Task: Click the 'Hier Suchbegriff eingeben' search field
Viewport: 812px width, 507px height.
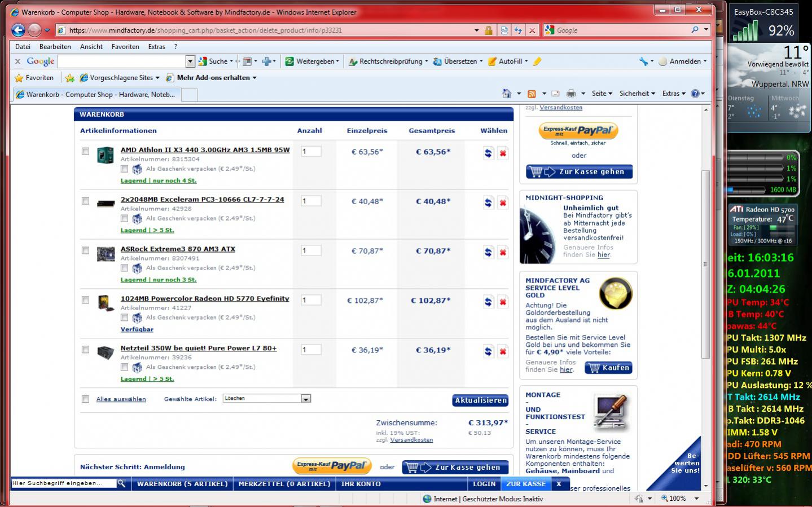Action: (64, 483)
